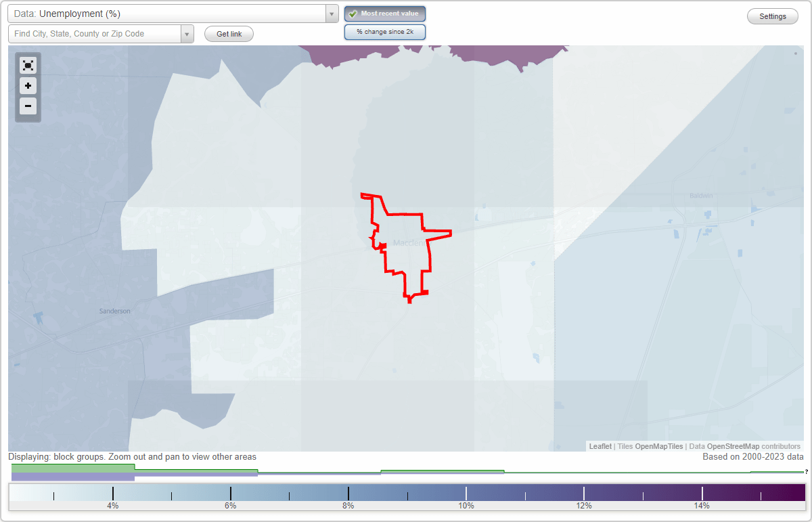Click the Sanderson map label
Viewport: 812px width, 522px height.
click(114, 311)
